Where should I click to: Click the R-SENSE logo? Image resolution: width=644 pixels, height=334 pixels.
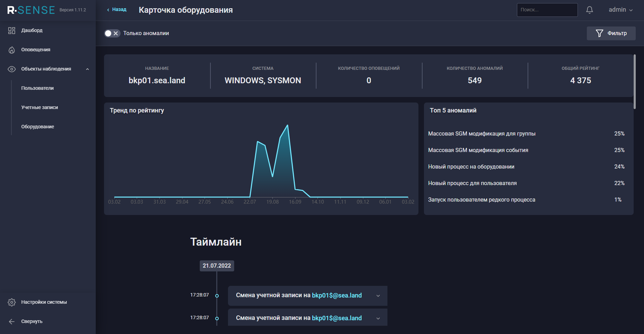point(31,10)
